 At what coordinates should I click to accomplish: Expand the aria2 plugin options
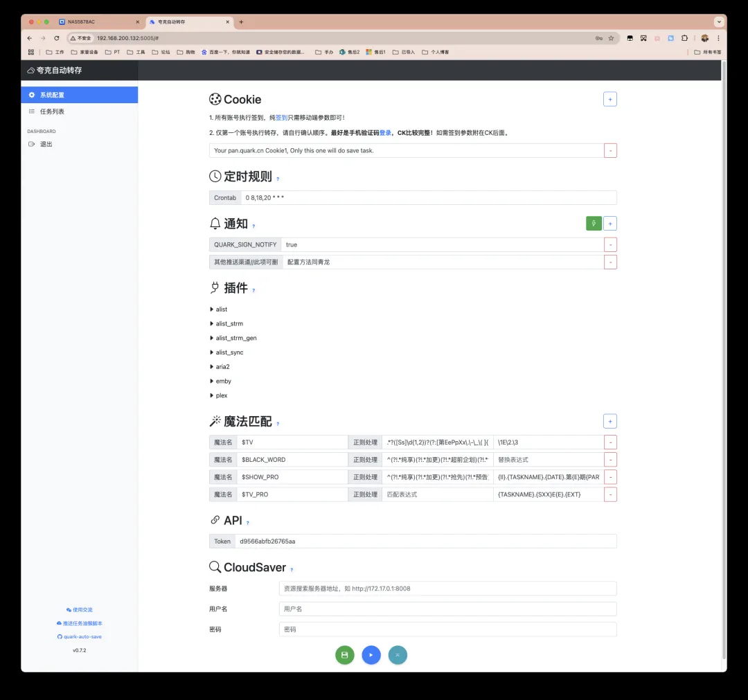222,367
